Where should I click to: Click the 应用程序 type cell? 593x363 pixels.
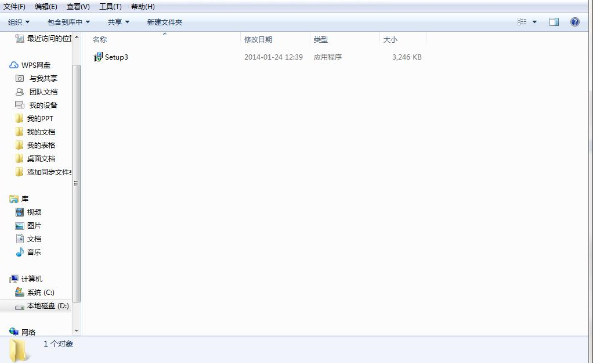point(328,57)
